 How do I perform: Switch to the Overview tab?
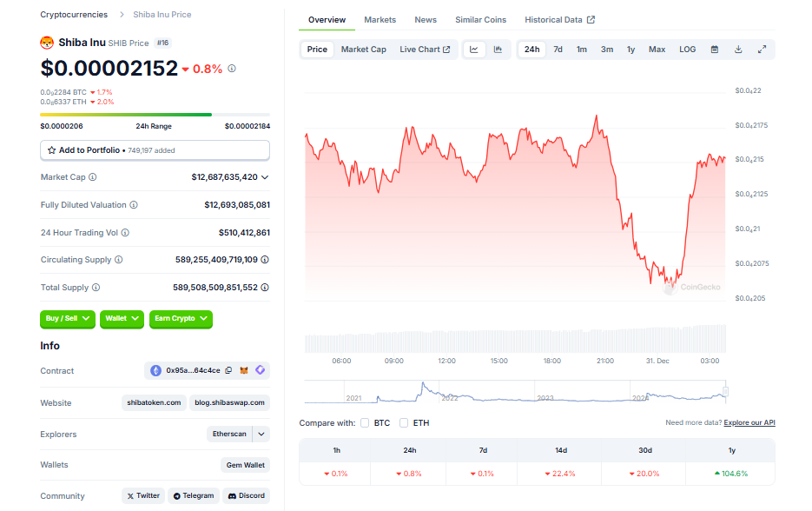click(x=327, y=20)
